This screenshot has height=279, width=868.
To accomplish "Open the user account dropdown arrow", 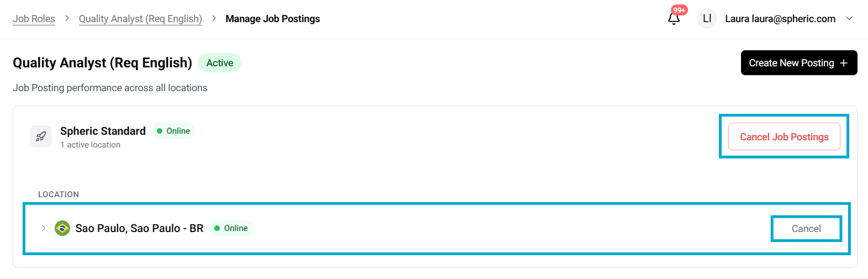I will [849, 19].
